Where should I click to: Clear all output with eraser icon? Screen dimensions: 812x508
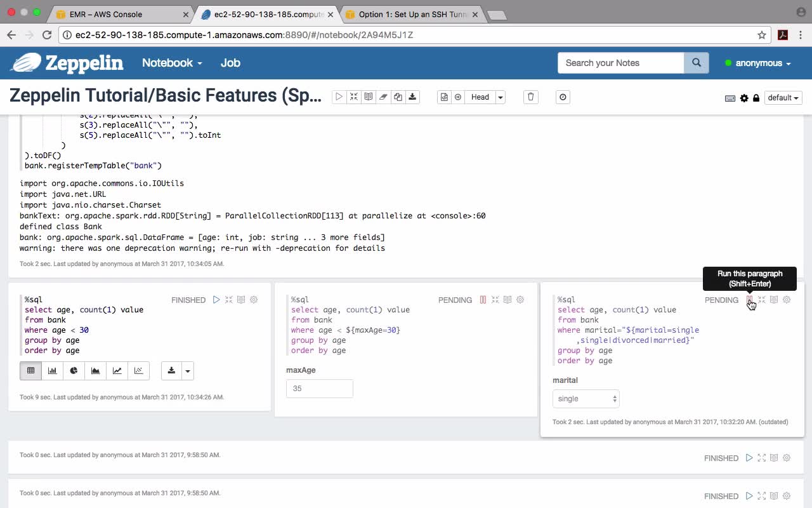click(x=383, y=97)
